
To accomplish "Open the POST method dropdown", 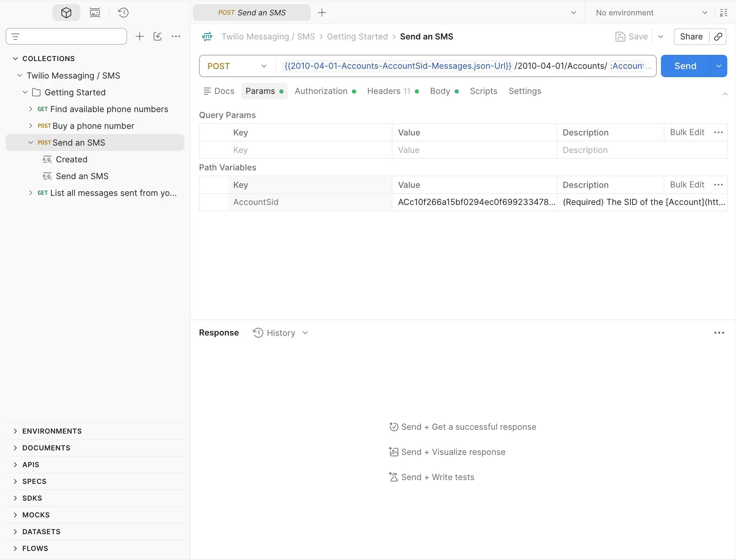I will click(237, 66).
